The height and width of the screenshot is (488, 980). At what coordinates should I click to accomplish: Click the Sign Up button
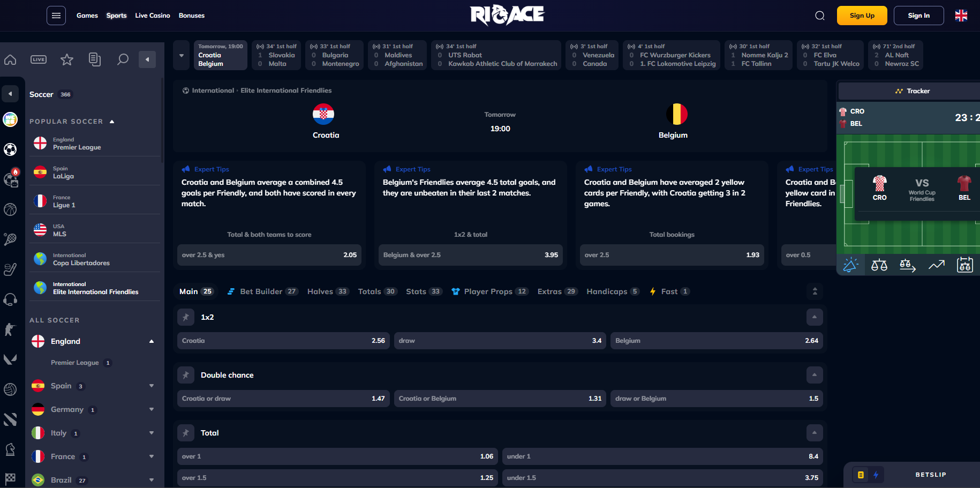click(862, 16)
